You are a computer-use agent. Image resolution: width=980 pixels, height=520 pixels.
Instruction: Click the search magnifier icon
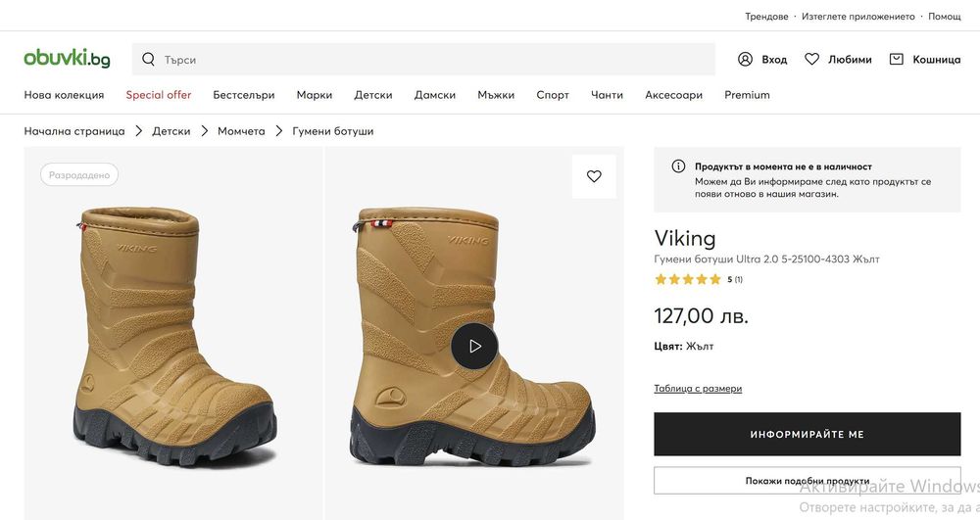[149, 60]
